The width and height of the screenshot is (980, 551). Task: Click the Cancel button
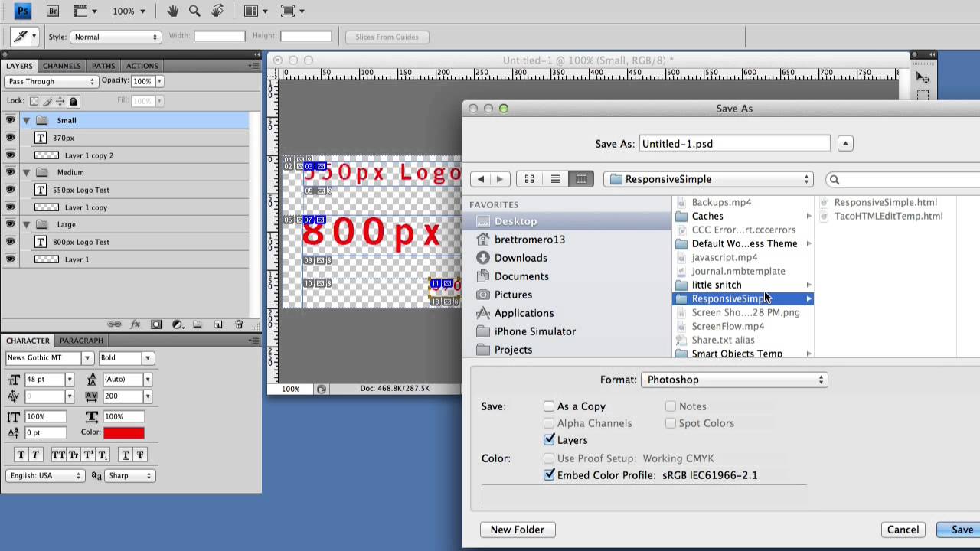(x=903, y=530)
